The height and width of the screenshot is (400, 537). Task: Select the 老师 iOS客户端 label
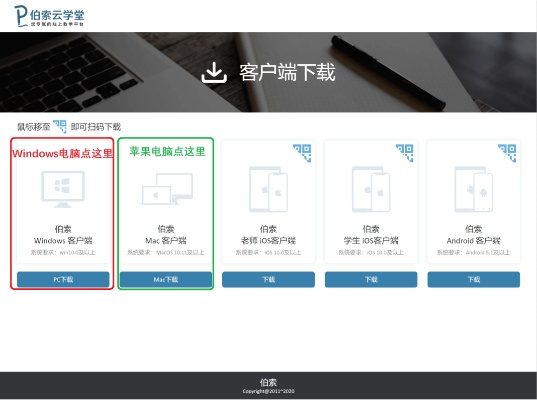(x=268, y=240)
